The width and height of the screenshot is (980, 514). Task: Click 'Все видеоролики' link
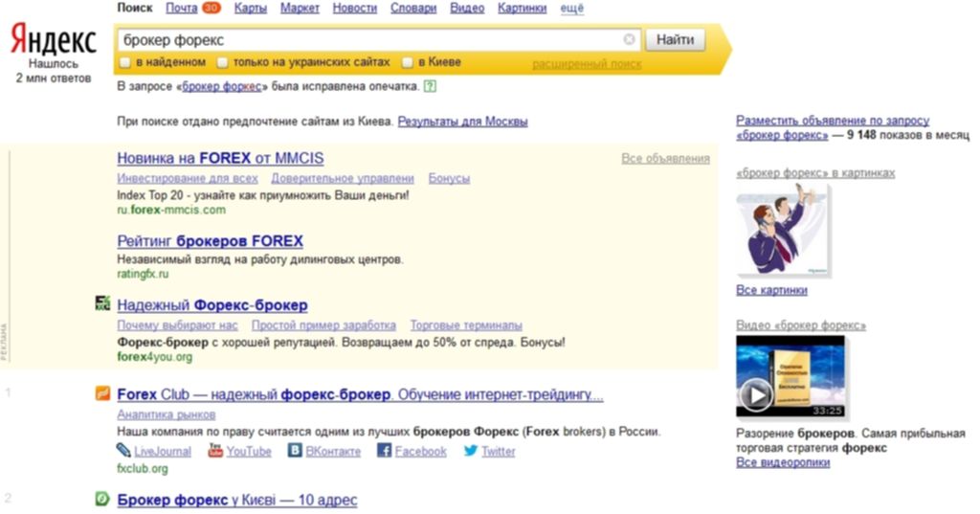point(783,462)
